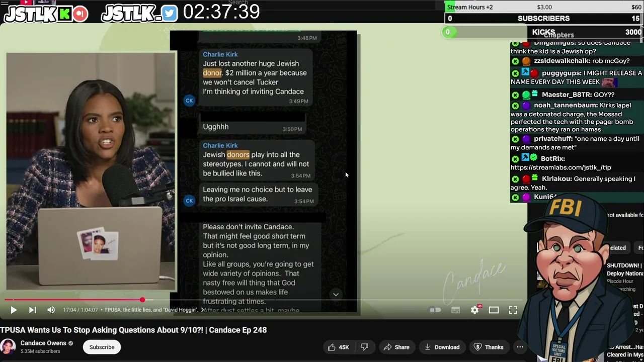Click the 17:04 / 1:04:07 time display
This screenshot has width=644, height=362.
pos(80,310)
